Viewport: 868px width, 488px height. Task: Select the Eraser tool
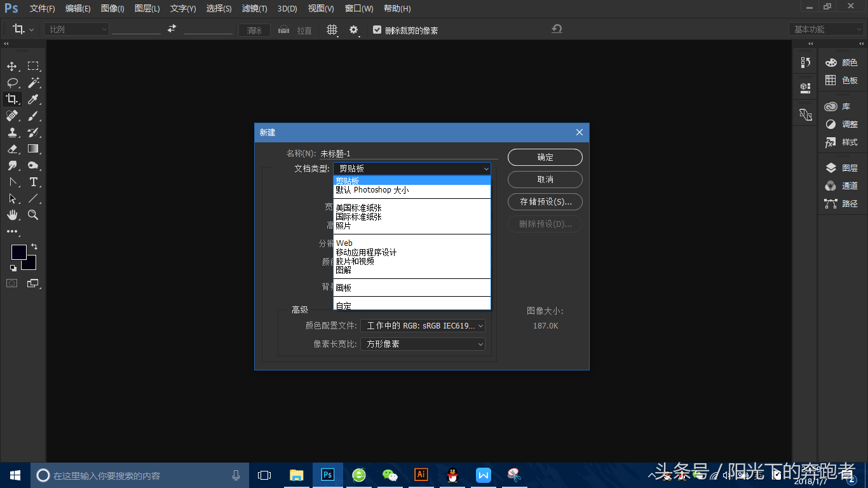click(12, 149)
